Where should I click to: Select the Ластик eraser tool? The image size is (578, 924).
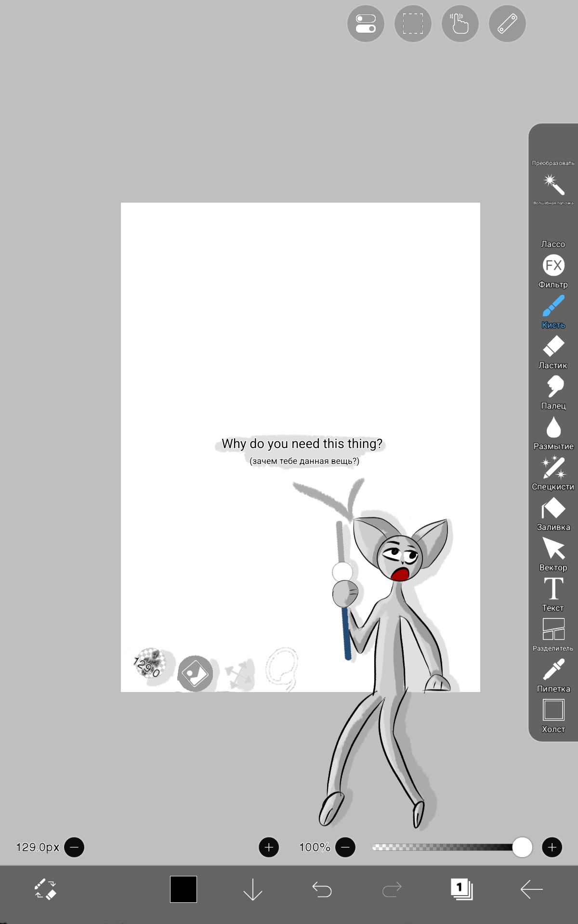(553, 352)
